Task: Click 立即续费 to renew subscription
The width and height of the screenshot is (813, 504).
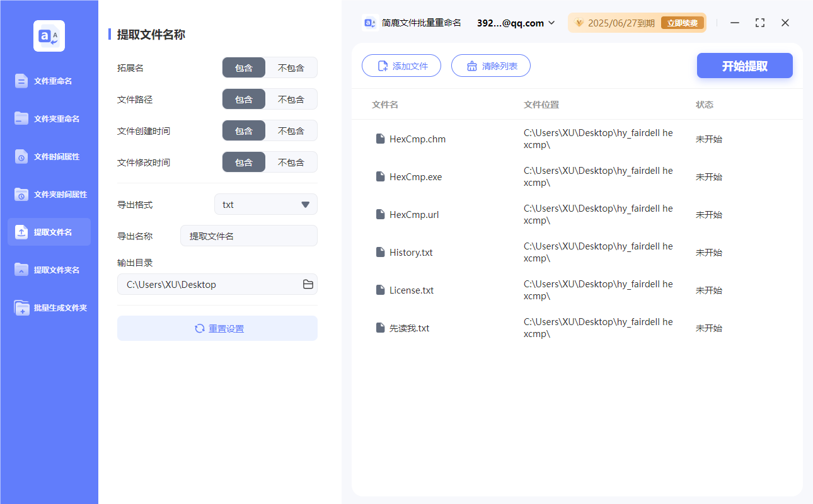Action: [682, 23]
